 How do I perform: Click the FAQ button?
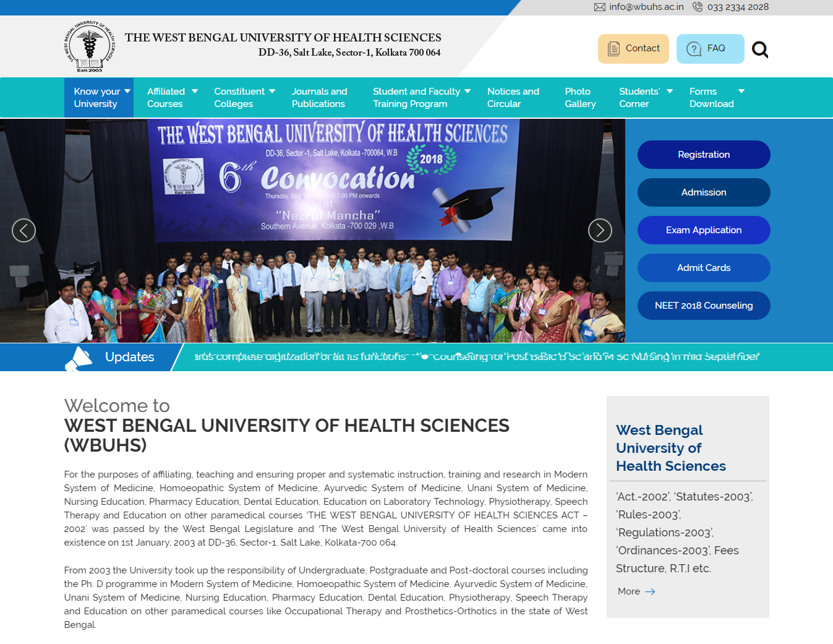[x=711, y=49]
